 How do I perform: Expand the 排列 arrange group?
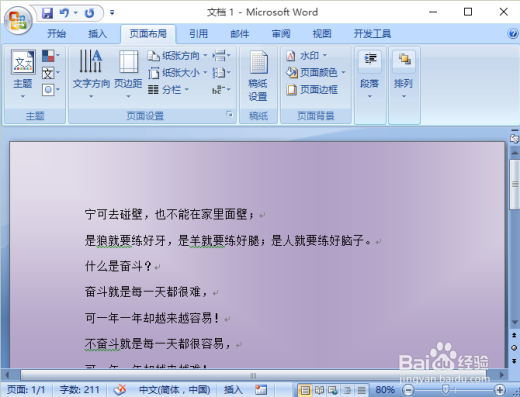pyautogui.click(x=404, y=75)
